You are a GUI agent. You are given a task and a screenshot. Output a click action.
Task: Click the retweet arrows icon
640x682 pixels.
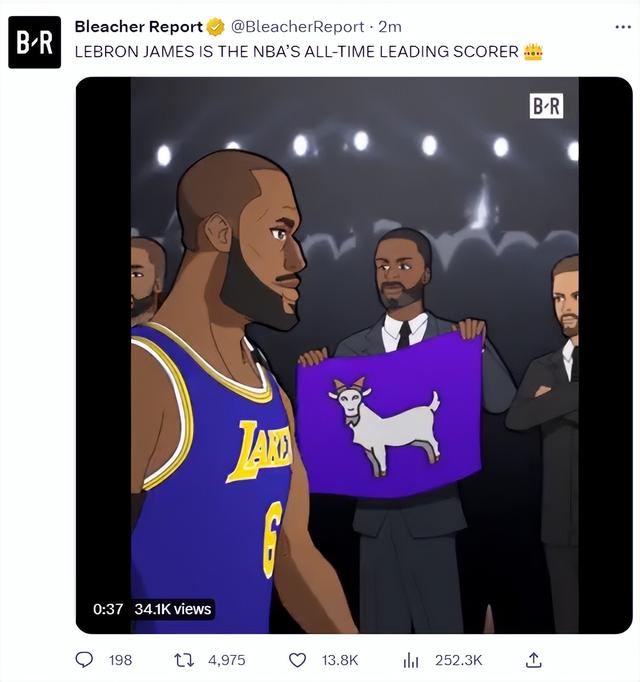[x=183, y=659]
